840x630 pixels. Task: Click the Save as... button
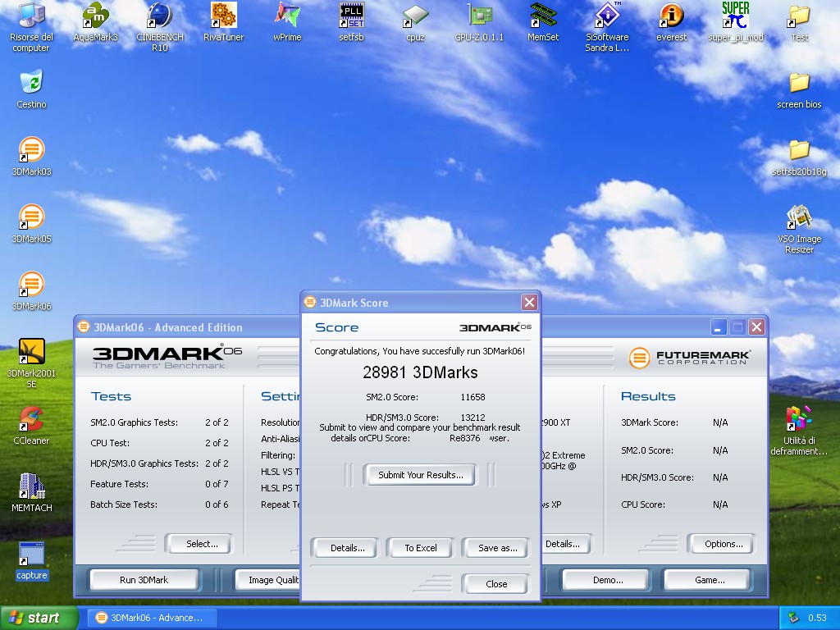[497, 548]
